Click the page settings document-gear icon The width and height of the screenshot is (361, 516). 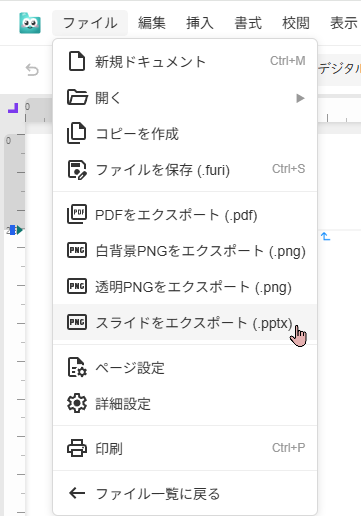77,367
